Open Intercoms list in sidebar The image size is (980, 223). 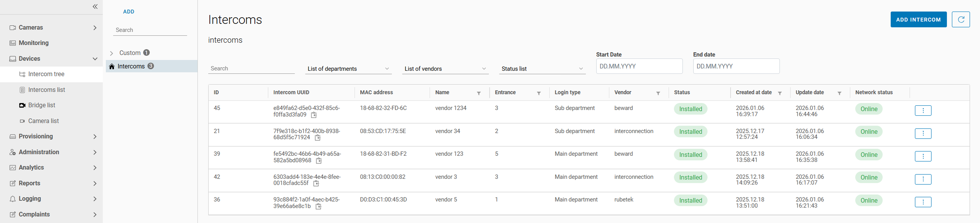pyautogui.click(x=47, y=90)
